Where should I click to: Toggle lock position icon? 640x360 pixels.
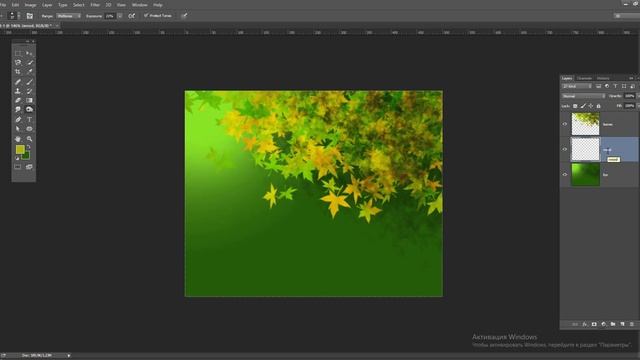coord(591,106)
